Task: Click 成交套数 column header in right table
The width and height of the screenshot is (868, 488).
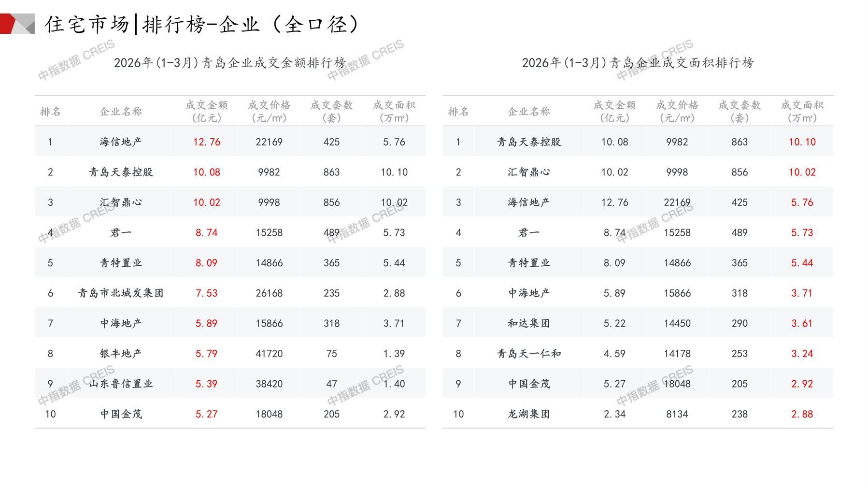Action: tap(740, 112)
